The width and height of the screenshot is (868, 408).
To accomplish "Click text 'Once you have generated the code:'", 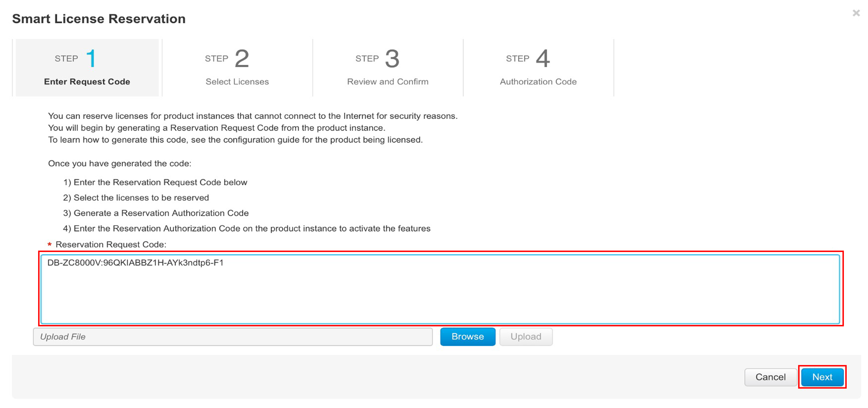I will 120,164.
